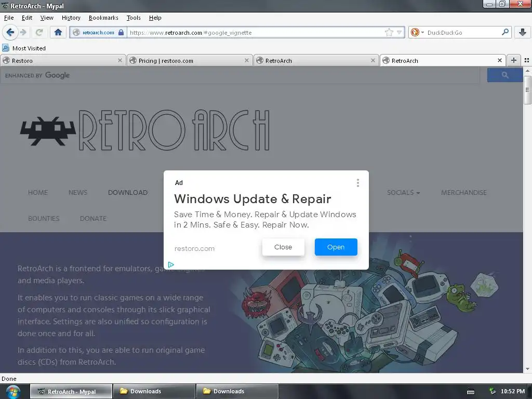Screen dimensions: 532x399
Task: Reload the page with the refresh icon
Action: pos(39,32)
